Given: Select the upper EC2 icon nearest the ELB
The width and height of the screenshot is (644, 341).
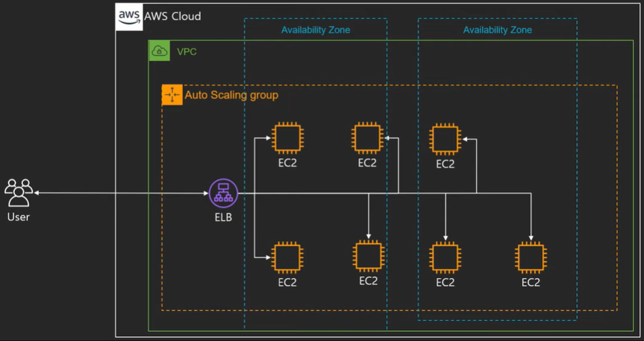Looking at the screenshot, I should click(287, 138).
